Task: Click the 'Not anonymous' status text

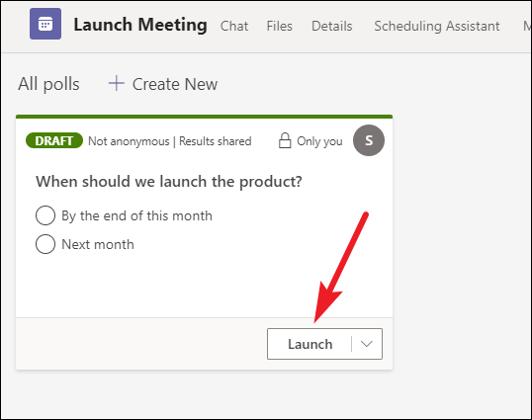Action: click(x=129, y=141)
